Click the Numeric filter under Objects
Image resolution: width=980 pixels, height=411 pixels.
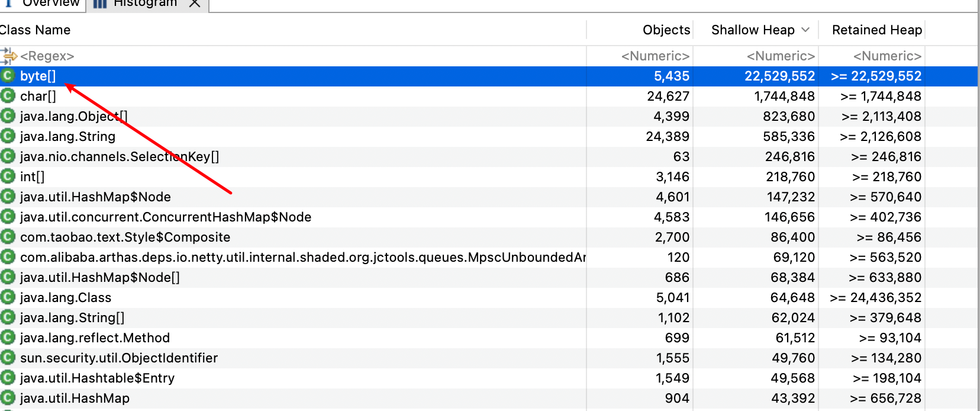pyautogui.click(x=655, y=56)
